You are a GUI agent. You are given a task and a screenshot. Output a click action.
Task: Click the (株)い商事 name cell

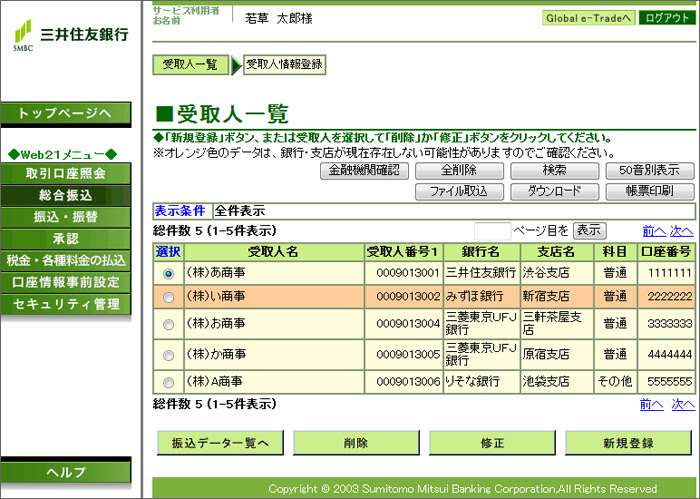click(x=274, y=297)
